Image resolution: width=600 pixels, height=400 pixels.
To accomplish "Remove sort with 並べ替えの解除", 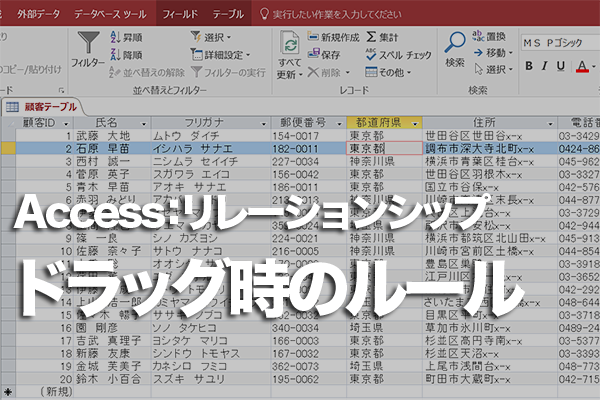I will click(147, 72).
